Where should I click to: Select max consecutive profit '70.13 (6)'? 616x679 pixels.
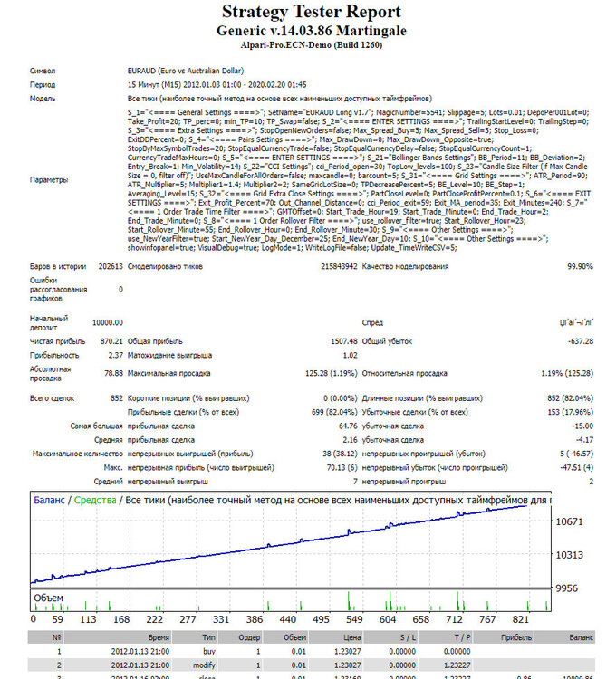tap(342, 468)
